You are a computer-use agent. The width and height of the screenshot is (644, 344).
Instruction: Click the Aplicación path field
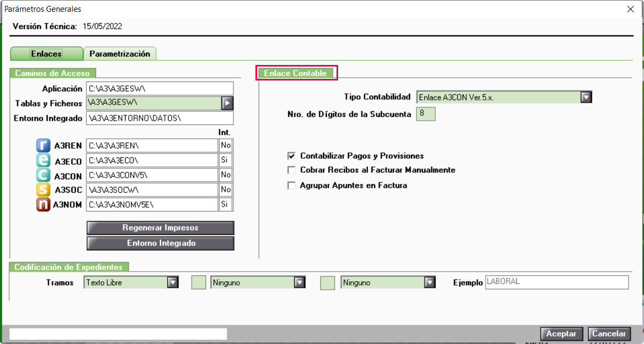pyautogui.click(x=160, y=89)
